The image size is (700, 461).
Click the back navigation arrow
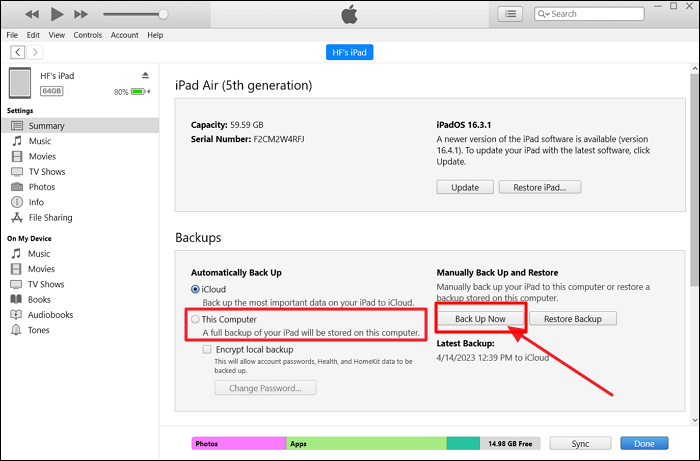(x=18, y=51)
